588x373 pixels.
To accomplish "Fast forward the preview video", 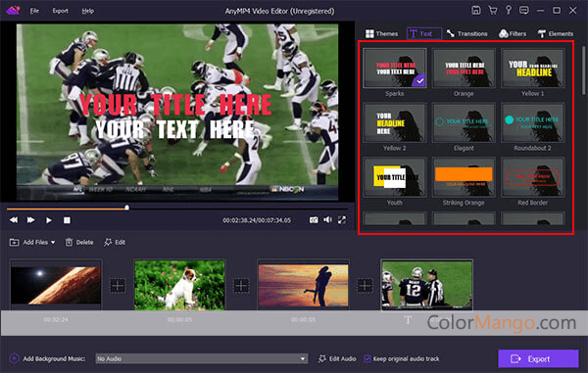I will point(30,220).
